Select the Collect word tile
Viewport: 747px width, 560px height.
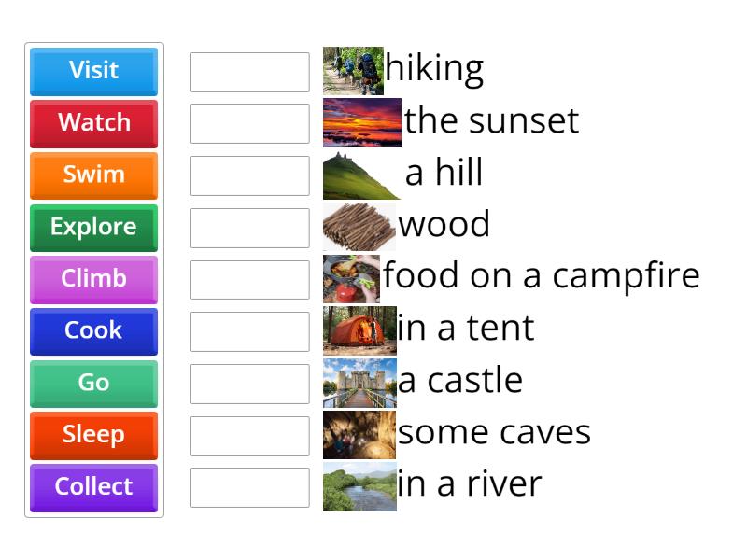coord(93,486)
